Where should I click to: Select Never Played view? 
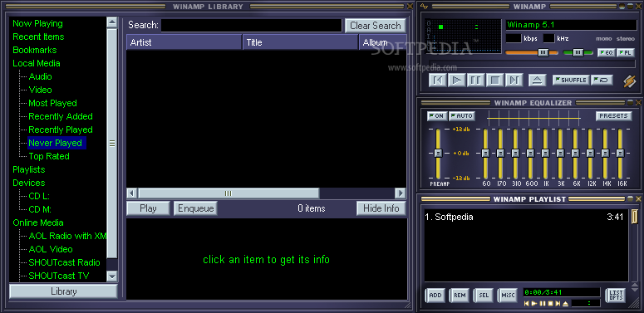pos(56,143)
